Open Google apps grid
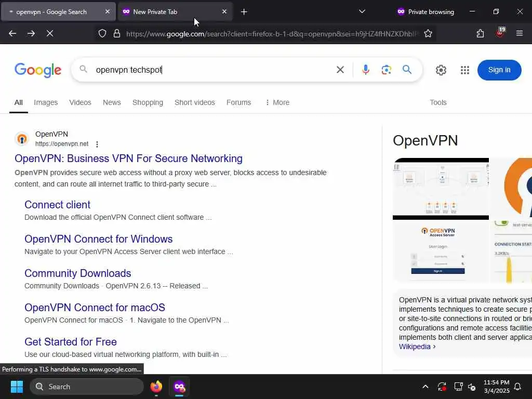Screen dimensions: 532x399 [465, 70]
